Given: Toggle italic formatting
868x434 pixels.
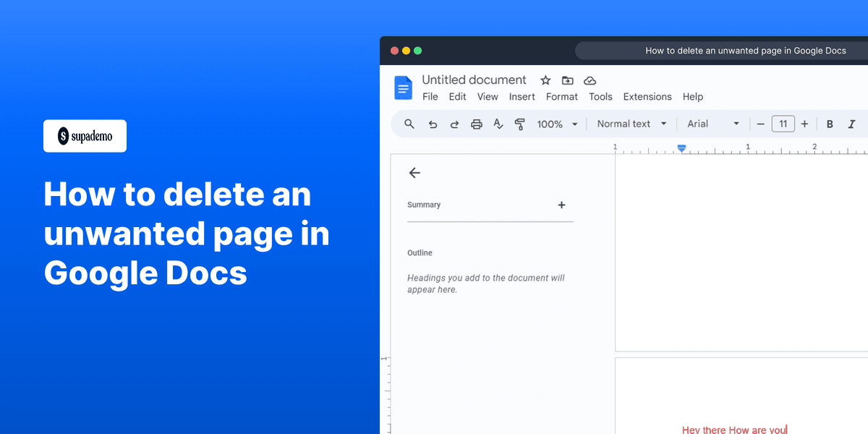Looking at the screenshot, I should (x=851, y=124).
